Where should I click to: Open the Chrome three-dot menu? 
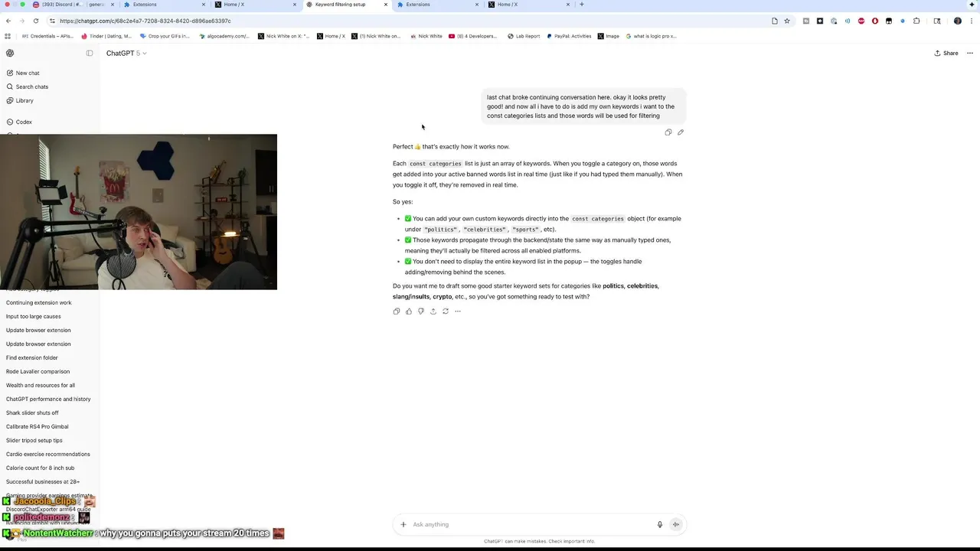click(x=971, y=21)
